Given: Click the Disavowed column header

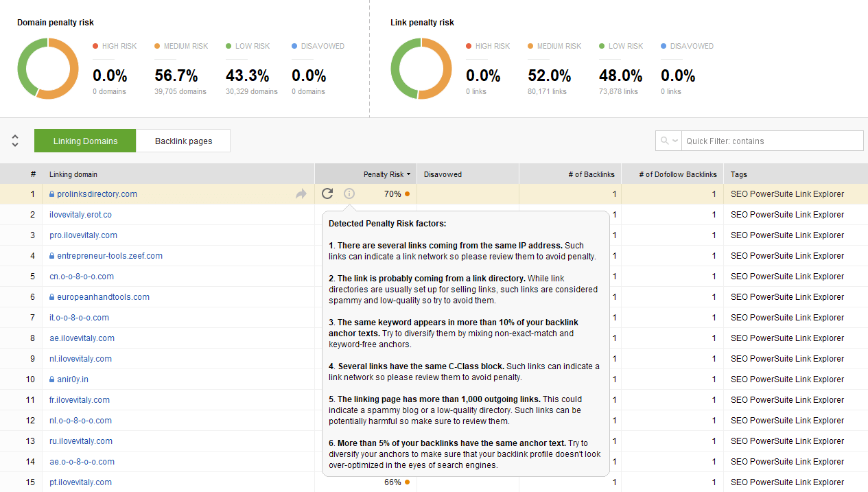Looking at the screenshot, I should point(443,174).
